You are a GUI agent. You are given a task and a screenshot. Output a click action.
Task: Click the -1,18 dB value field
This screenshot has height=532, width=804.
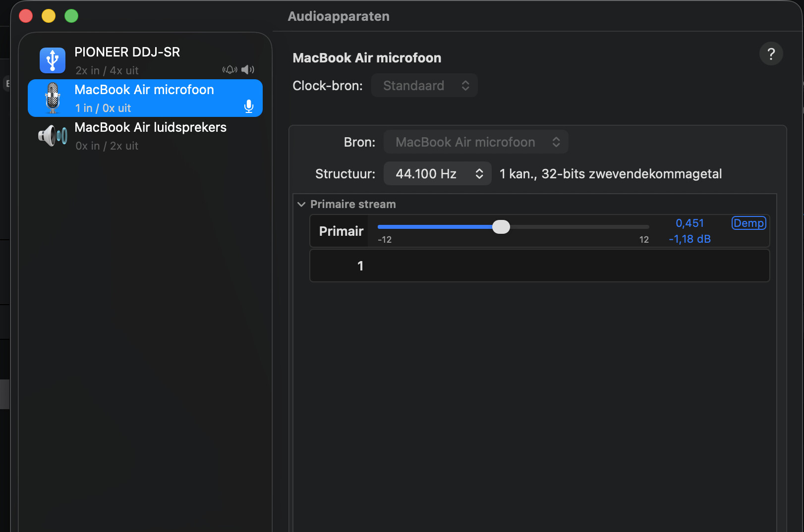click(x=689, y=239)
